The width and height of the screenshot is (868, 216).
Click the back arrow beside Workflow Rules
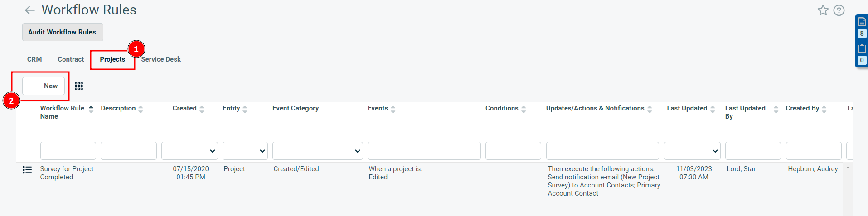coord(30,10)
